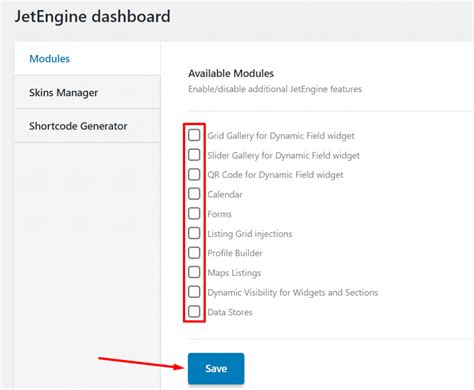Enable the Grid Gallery for Dynamic Field checkbox
474x390 pixels.
[x=194, y=135]
